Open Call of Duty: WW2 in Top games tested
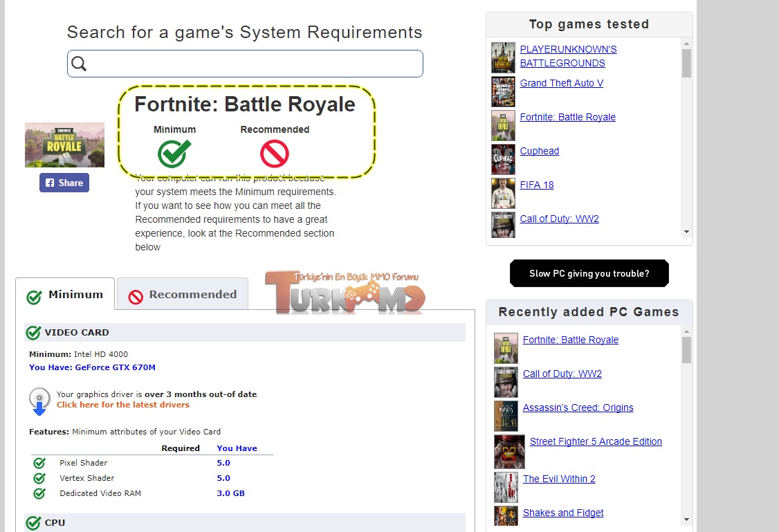Viewport: 779px width, 532px height. point(560,219)
